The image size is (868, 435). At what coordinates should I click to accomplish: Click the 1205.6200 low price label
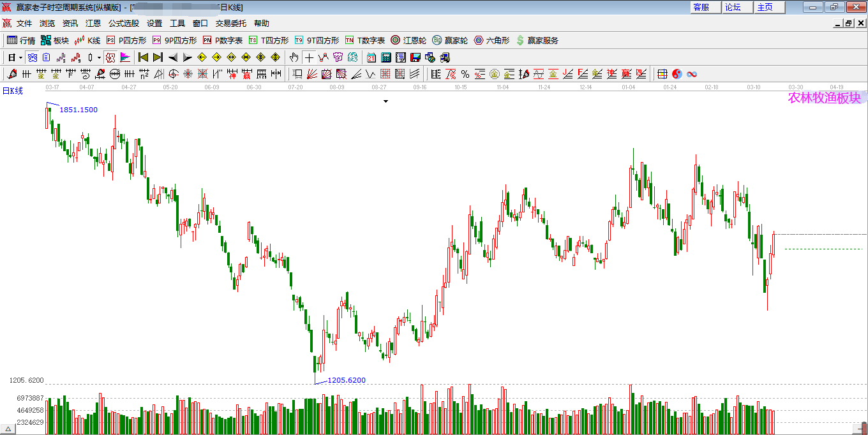[347, 380]
